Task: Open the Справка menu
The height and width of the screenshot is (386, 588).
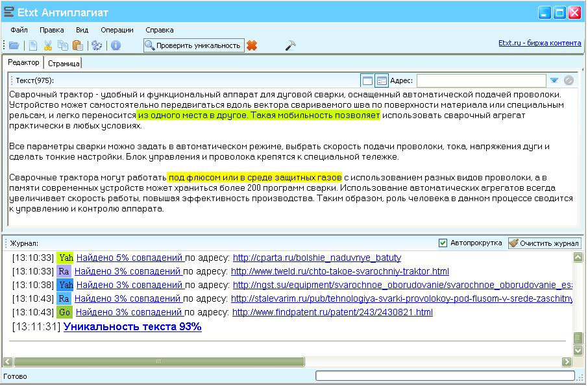Action: click(x=160, y=30)
